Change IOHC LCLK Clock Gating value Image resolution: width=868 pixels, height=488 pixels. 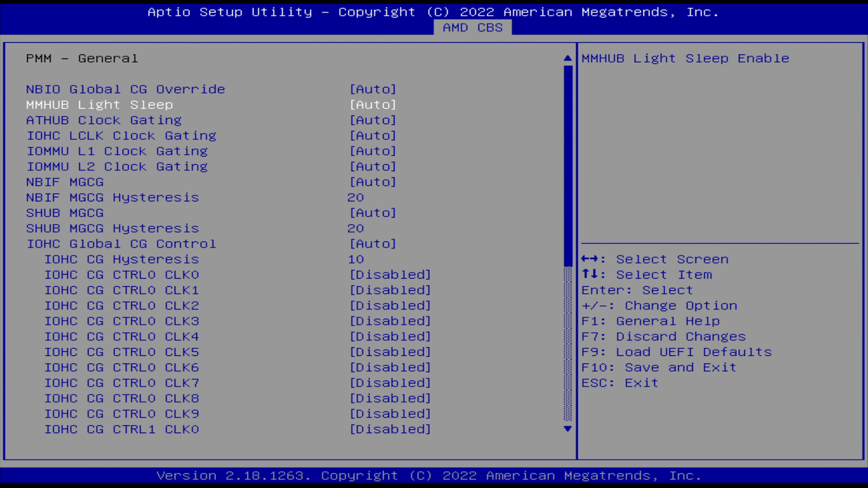point(373,136)
